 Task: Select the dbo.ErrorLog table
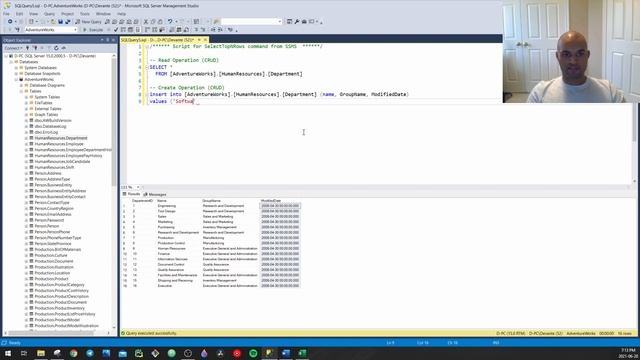(x=46, y=132)
